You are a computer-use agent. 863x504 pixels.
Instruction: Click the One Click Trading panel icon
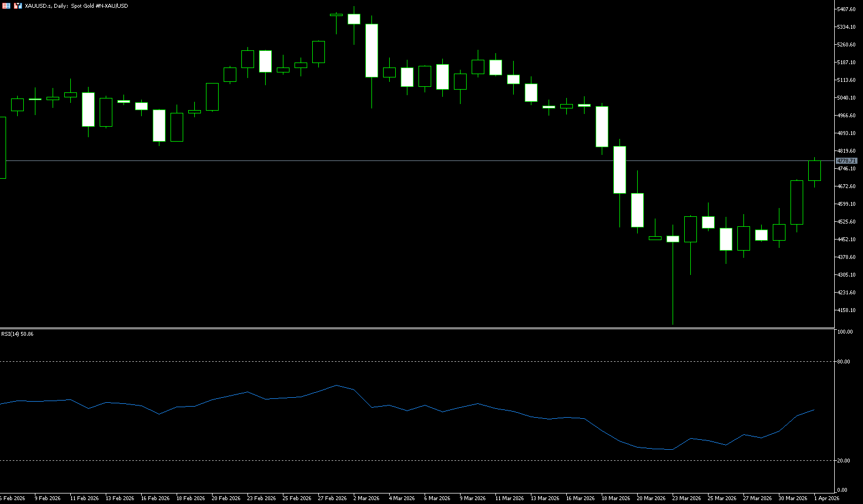pos(7,6)
